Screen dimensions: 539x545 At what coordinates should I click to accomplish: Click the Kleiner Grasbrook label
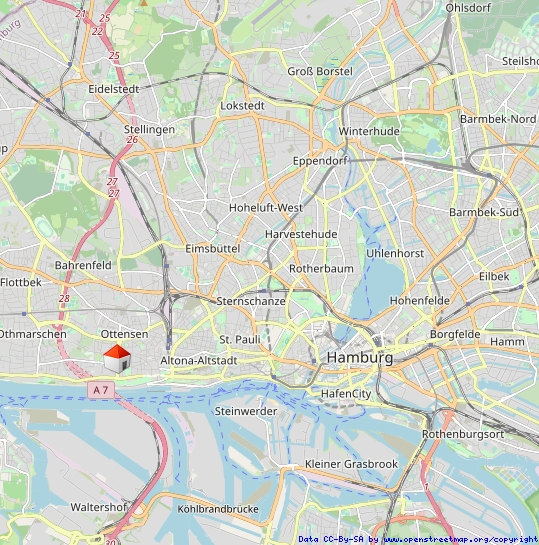tap(351, 464)
